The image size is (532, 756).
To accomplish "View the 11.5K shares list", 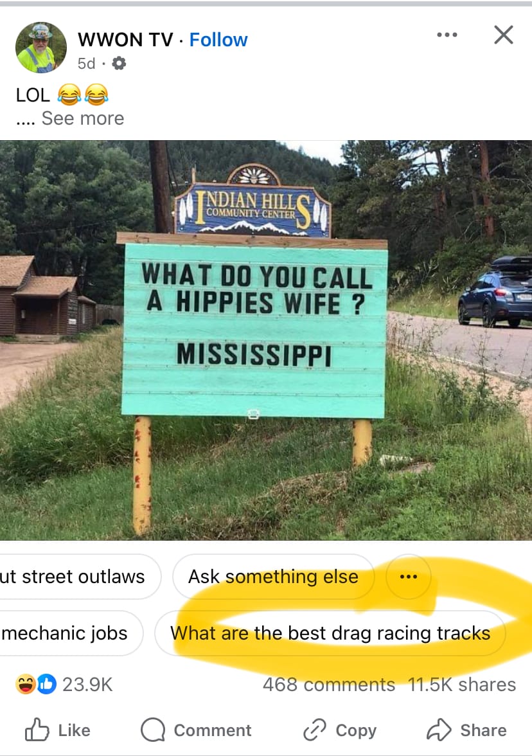I will [462, 685].
